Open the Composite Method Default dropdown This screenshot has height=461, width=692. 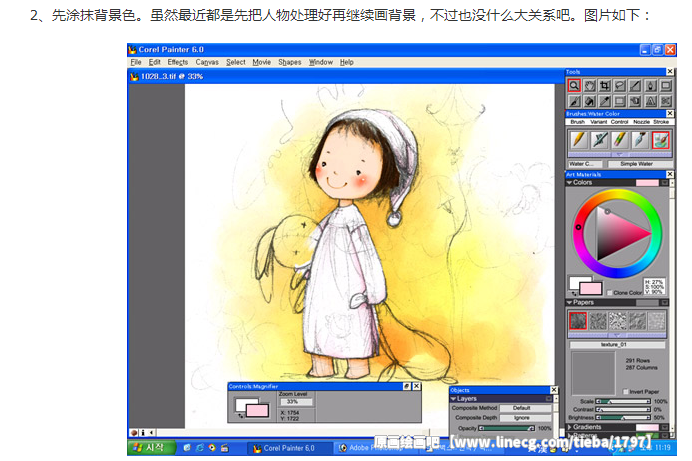(x=525, y=408)
